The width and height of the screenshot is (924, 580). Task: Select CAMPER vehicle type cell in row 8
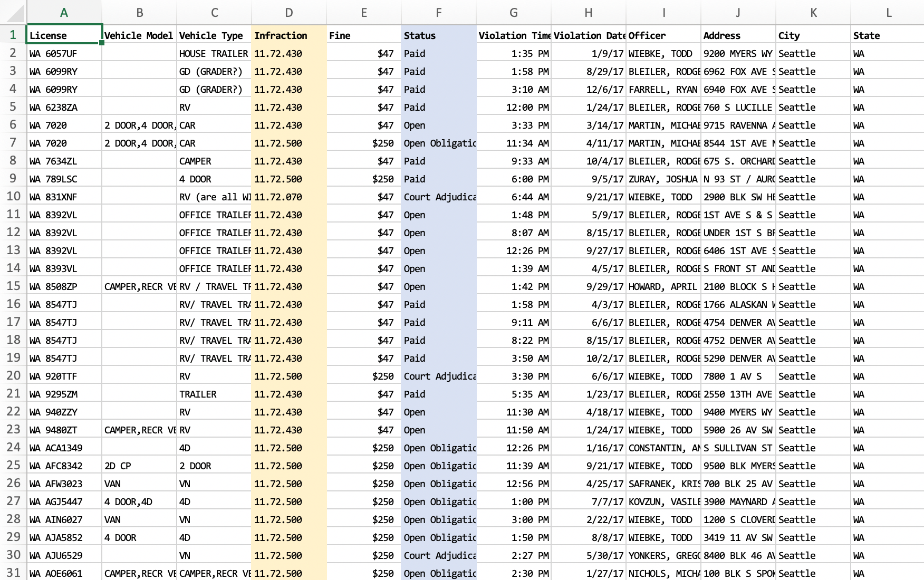click(x=214, y=161)
